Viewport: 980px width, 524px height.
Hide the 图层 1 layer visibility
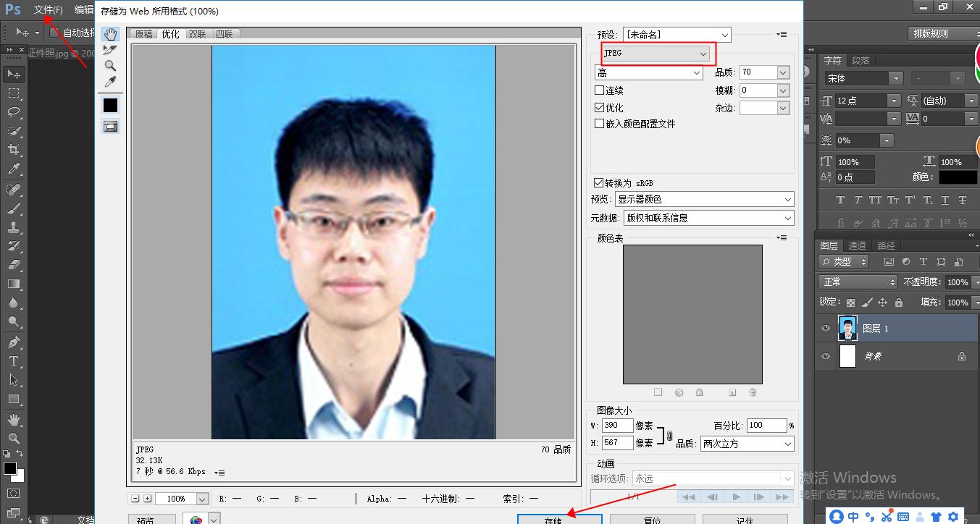(826, 328)
